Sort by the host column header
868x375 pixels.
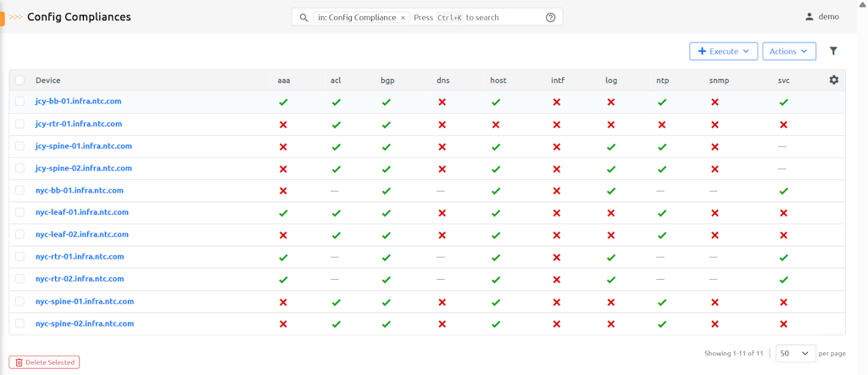point(498,81)
